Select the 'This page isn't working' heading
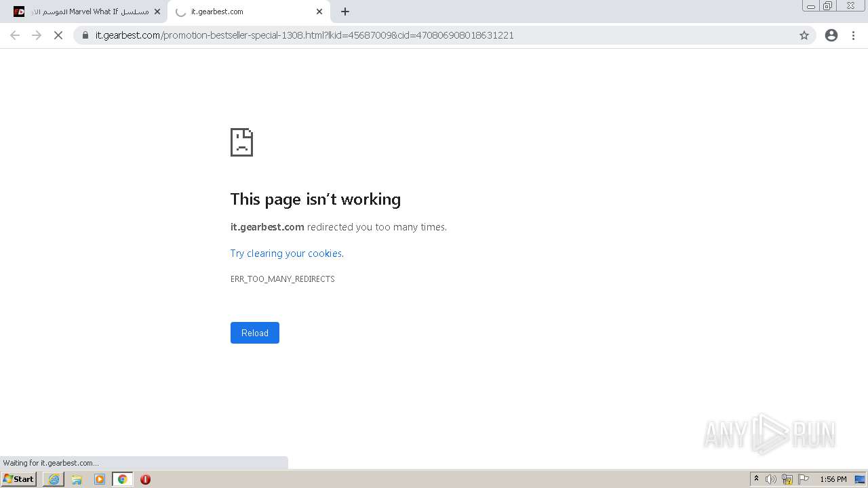868x488 pixels. [x=315, y=199]
